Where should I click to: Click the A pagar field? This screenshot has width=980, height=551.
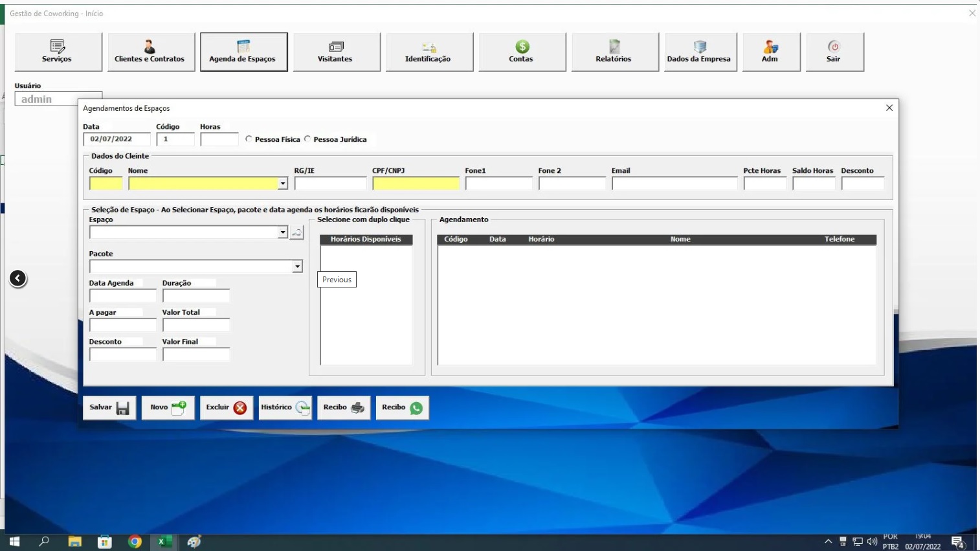(122, 325)
